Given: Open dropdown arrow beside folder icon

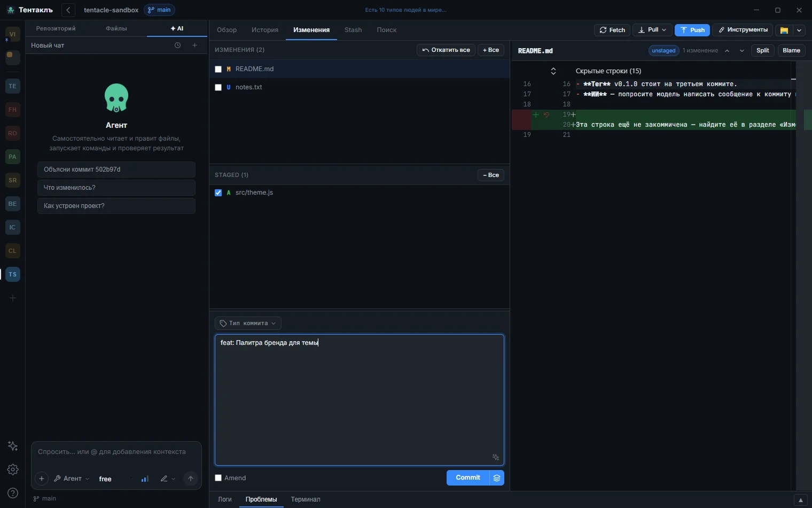Looking at the screenshot, I should pyautogui.click(x=800, y=30).
